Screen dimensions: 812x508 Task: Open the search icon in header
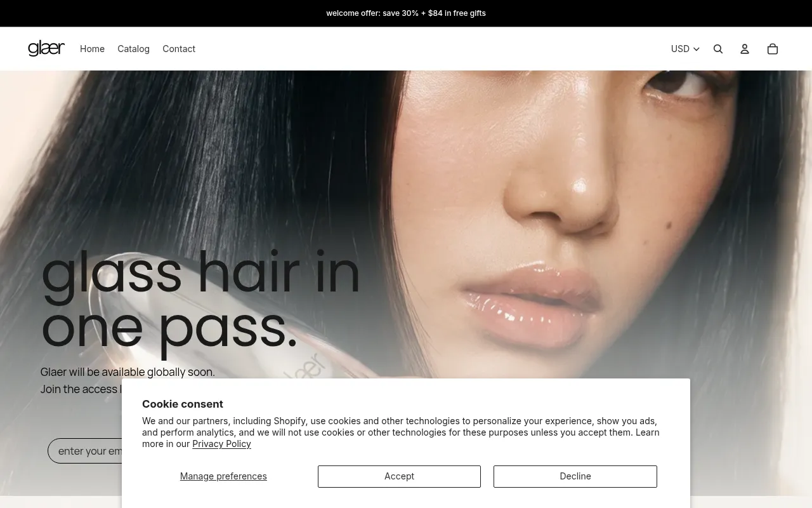coord(718,49)
